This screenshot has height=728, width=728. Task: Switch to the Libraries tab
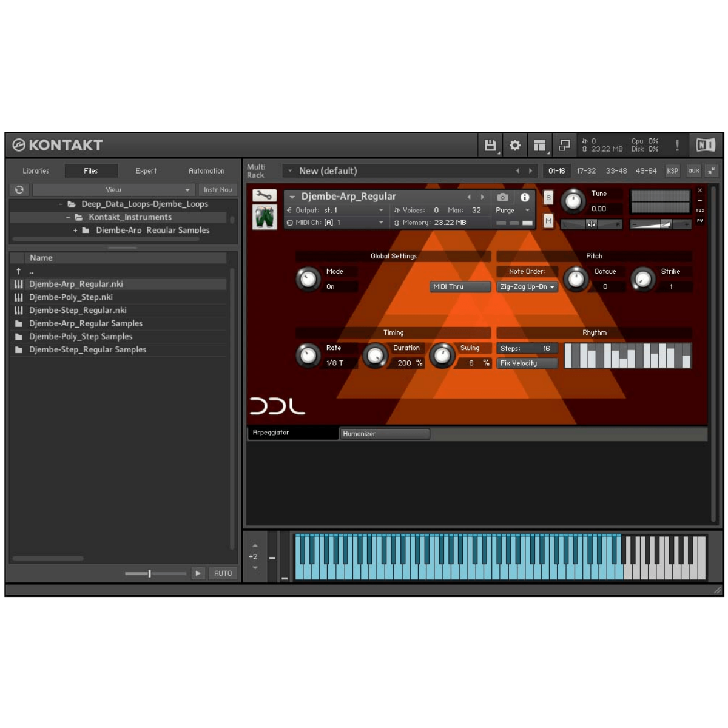[36, 171]
